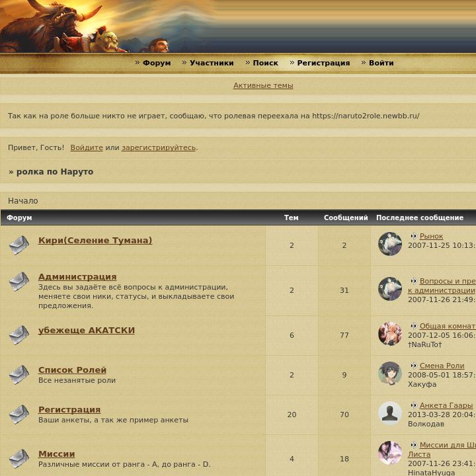Click HinataHyuga's avatar in Миссии row

coord(390,453)
